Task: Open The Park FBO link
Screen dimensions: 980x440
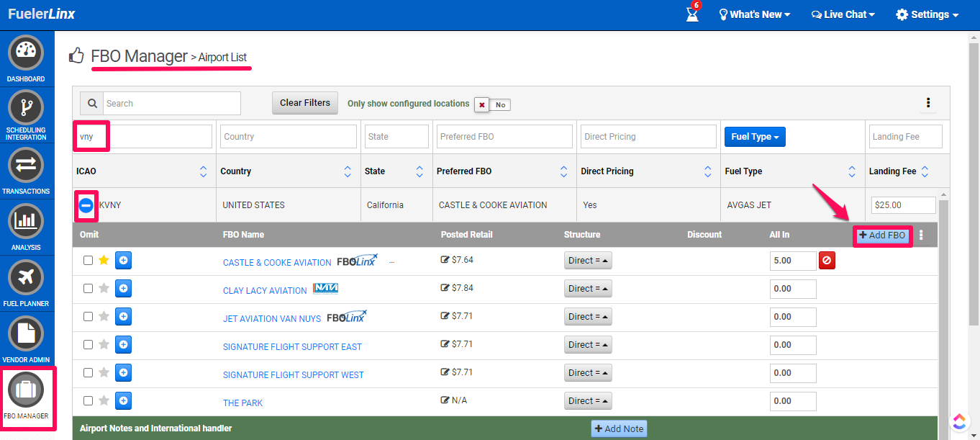Action: (242, 403)
